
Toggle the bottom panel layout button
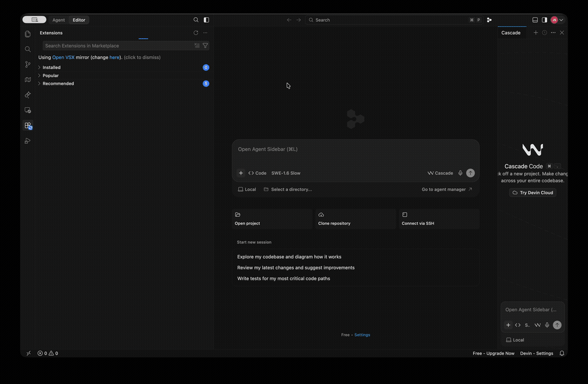(x=535, y=20)
